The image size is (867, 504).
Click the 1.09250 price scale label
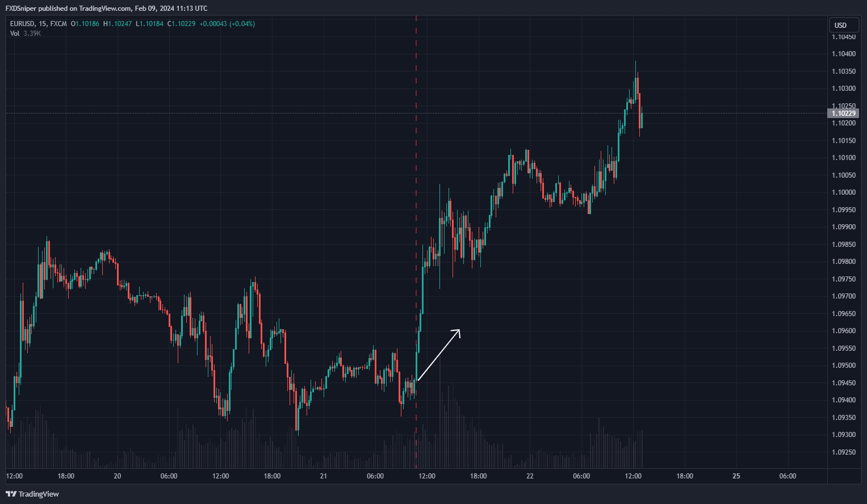pyautogui.click(x=844, y=452)
